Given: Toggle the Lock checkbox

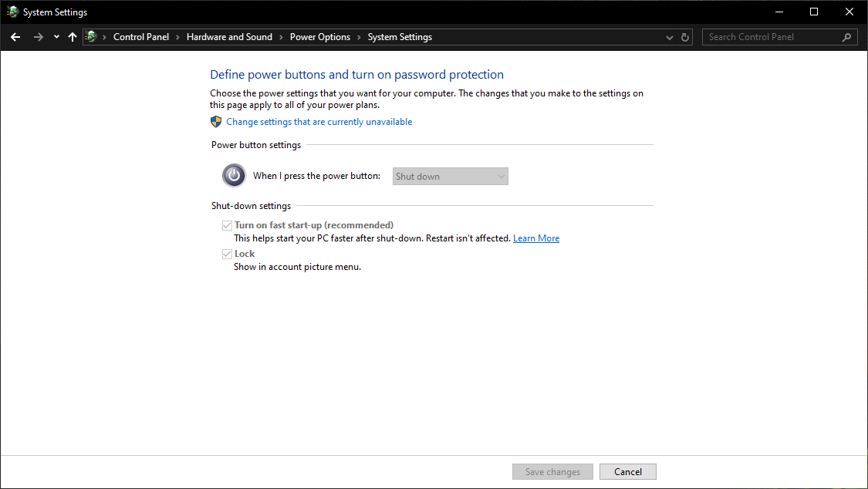Looking at the screenshot, I should pos(228,253).
